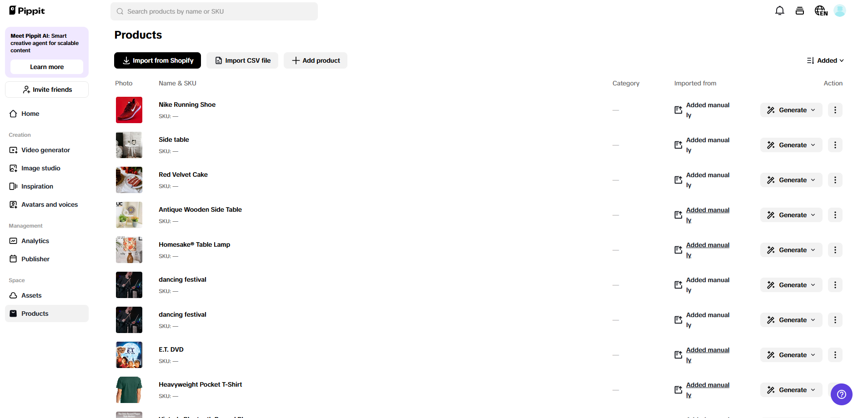Open Image studio
This screenshot has height=418, width=868.
pos(47,168)
